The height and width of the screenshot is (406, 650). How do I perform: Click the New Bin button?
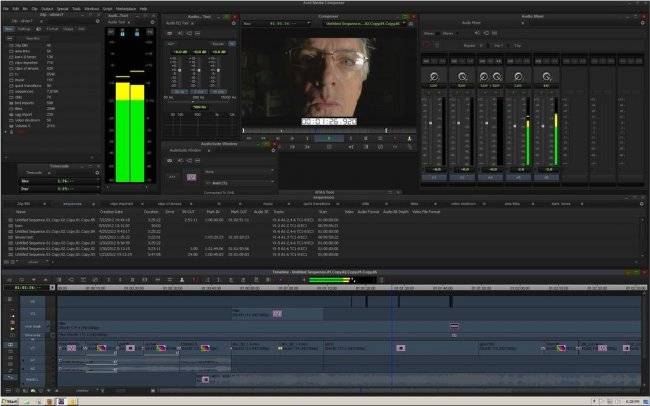pos(33,39)
